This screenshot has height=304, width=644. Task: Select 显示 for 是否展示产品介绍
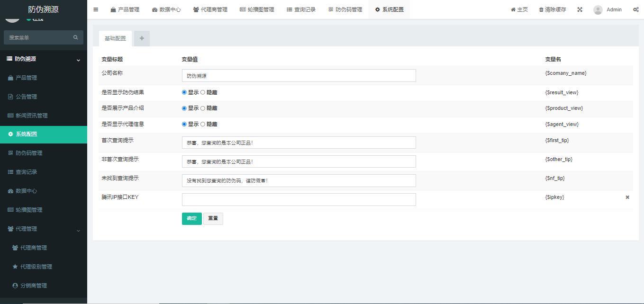pos(184,108)
